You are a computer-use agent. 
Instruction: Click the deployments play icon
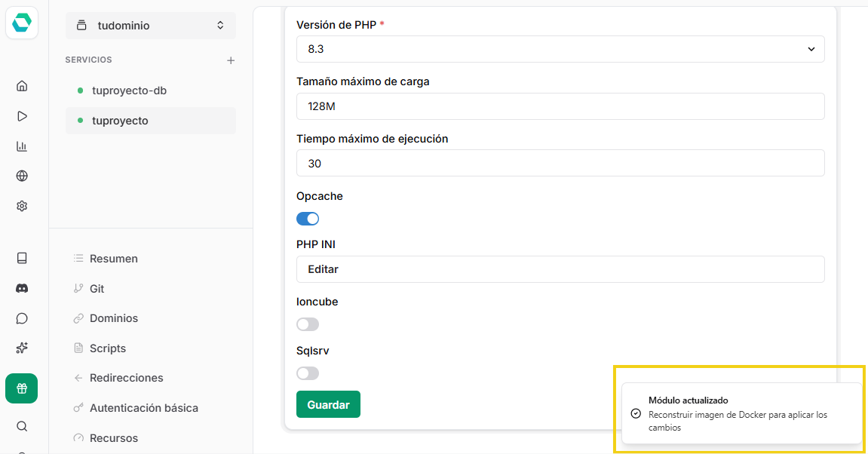pos(21,115)
